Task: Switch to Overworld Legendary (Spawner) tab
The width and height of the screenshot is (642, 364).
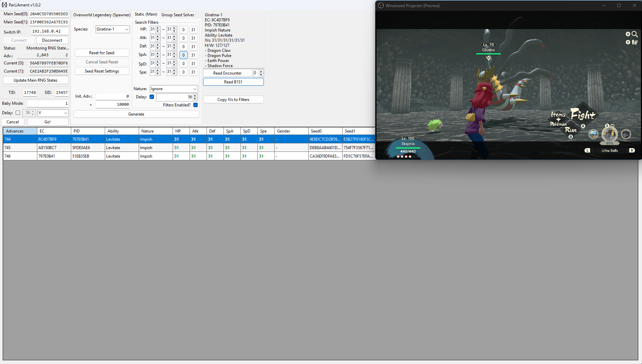Action: [102, 15]
